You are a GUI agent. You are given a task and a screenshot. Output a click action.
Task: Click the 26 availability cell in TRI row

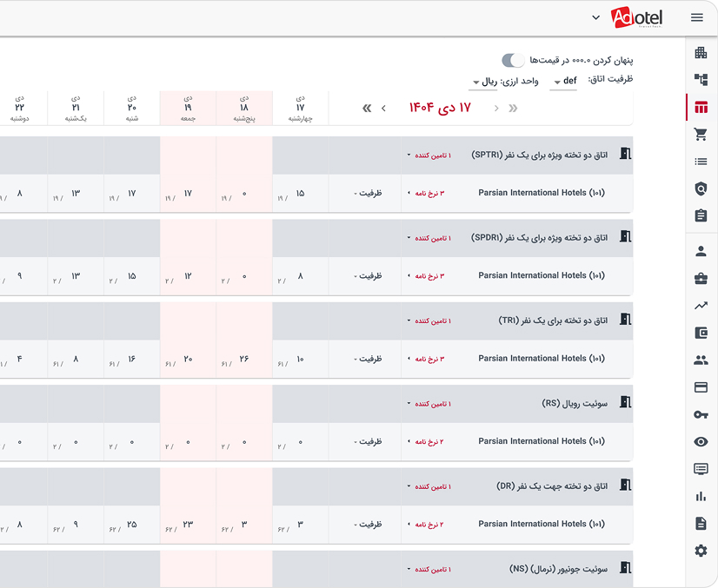243,359
